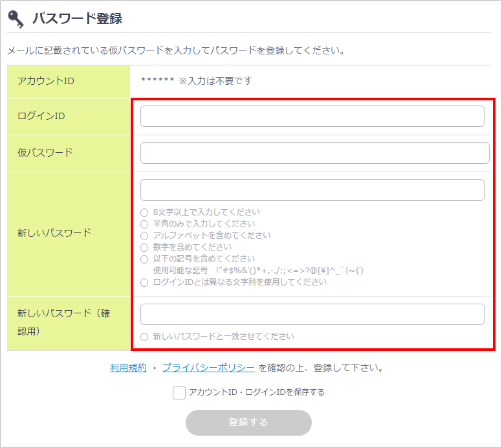The image size is (502, 448).
Task: Focus the 仮パスワード text box
Action: [x=314, y=153]
